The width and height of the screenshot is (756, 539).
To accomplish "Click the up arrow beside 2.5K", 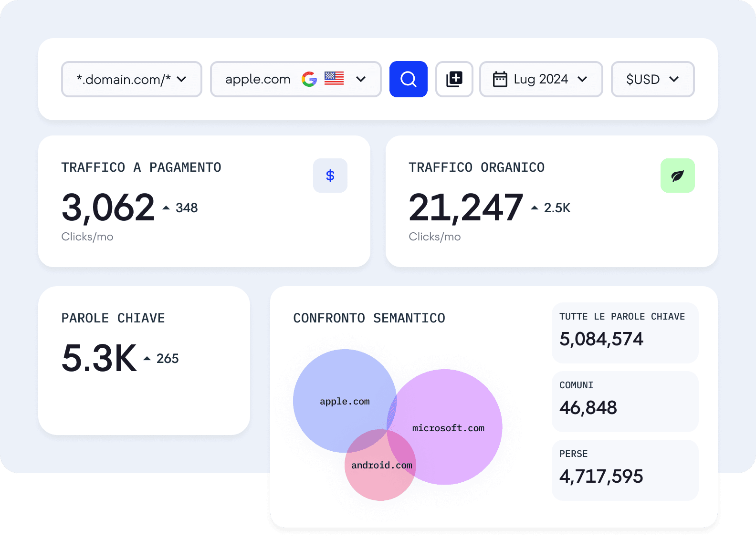I will [x=535, y=208].
